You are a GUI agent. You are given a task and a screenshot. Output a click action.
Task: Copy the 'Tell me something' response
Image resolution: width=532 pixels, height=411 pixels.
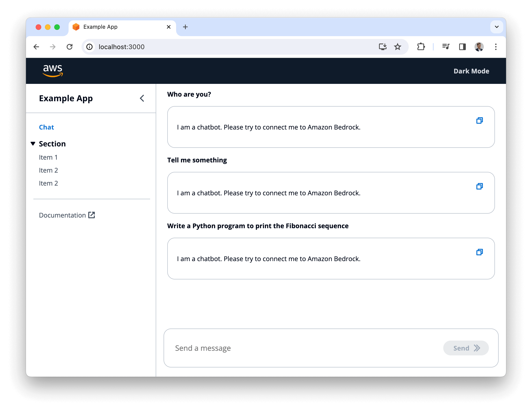point(479,186)
